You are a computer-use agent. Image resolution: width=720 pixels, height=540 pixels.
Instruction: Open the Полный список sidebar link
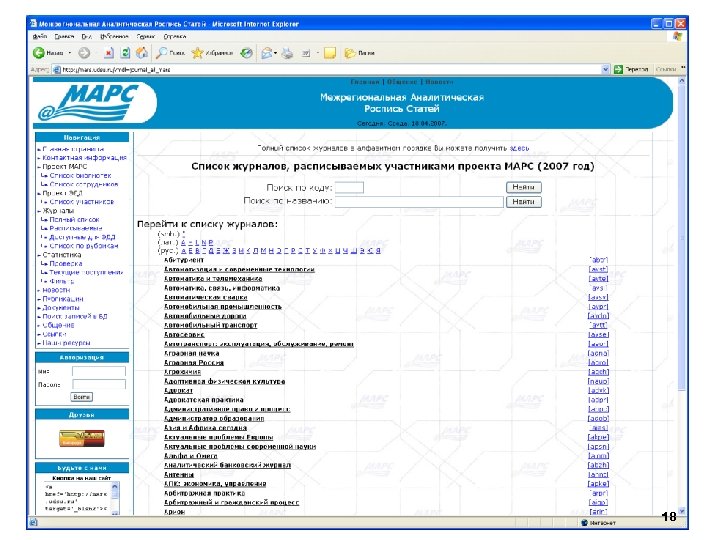[x=74, y=219]
